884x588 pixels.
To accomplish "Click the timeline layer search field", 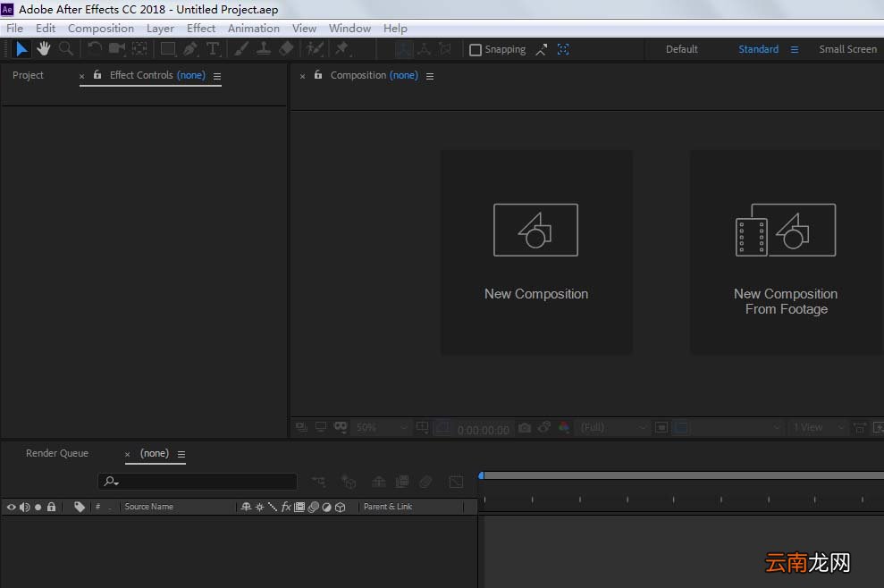I will (x=198, y=482).
